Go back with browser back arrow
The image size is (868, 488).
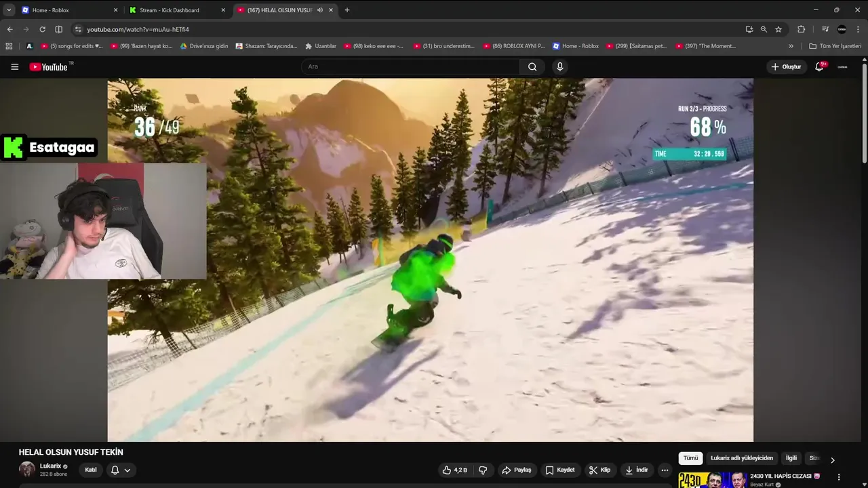(9, 29)
